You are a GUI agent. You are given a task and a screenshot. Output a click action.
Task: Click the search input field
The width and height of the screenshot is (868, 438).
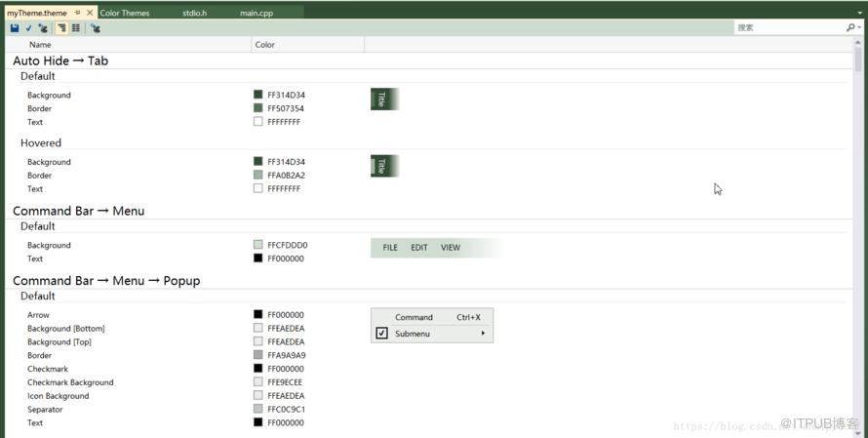tap(789, 27)
